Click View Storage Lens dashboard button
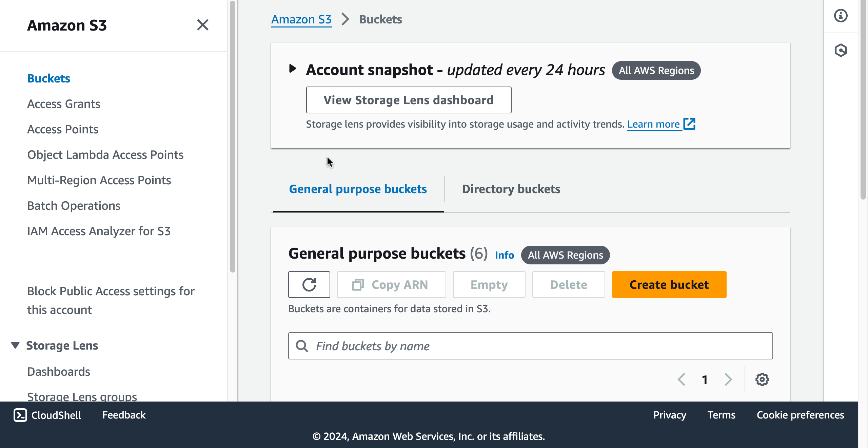868x448 pixels. [x=409, y=100]
